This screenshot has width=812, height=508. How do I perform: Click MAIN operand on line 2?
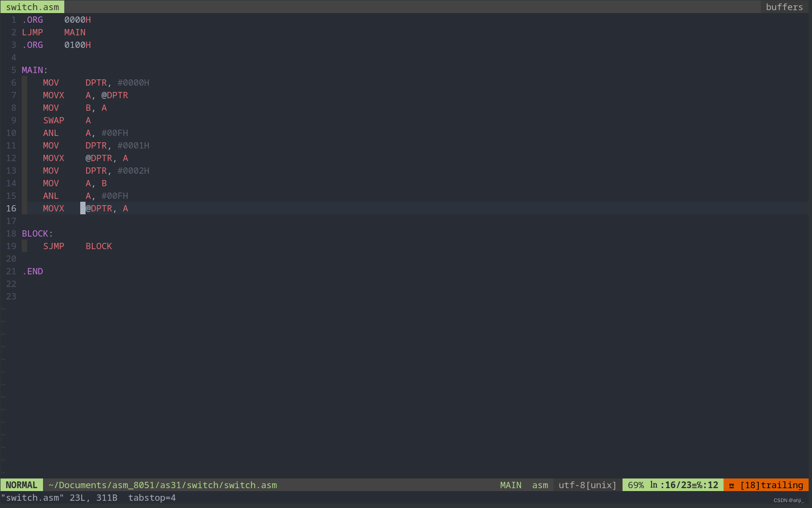click(75, 32)
